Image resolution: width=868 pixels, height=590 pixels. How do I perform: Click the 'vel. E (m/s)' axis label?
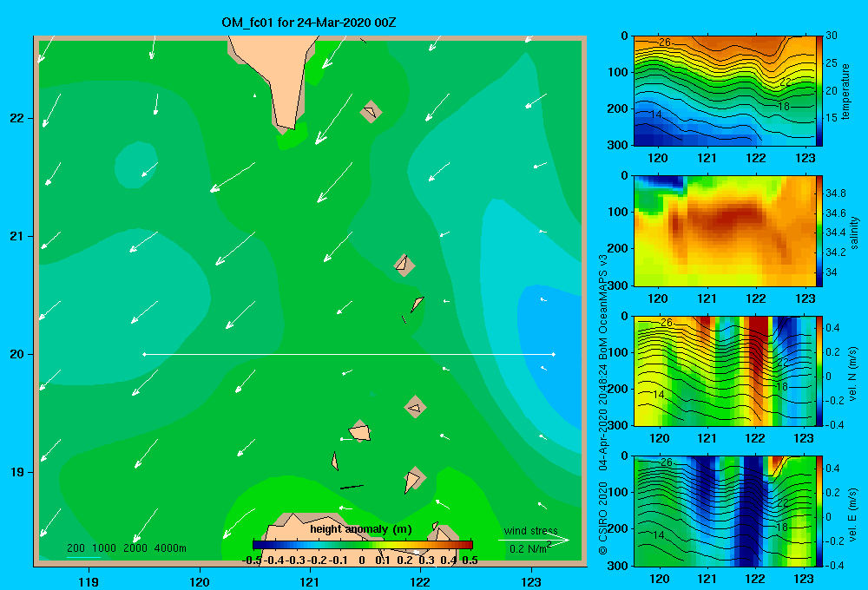[852, 514]
